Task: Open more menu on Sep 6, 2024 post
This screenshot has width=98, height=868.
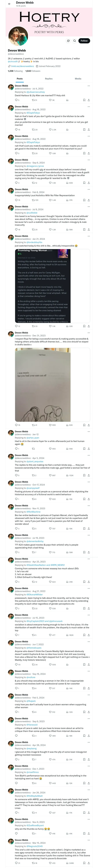Action: 89,160
